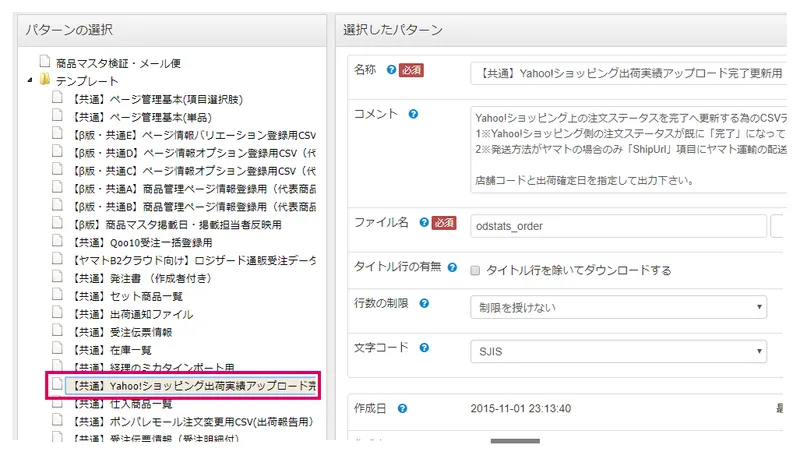Select 【共通】セット商品一覧 pattern
This screenshot has width=800, height=456.
[126, 296]
